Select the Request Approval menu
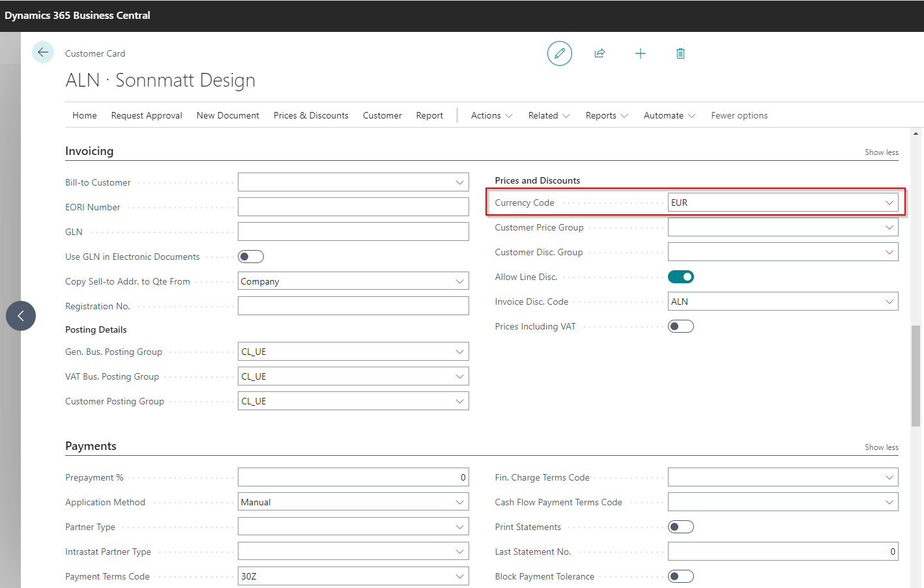The image size is (924, 588). tap(147, 115)
